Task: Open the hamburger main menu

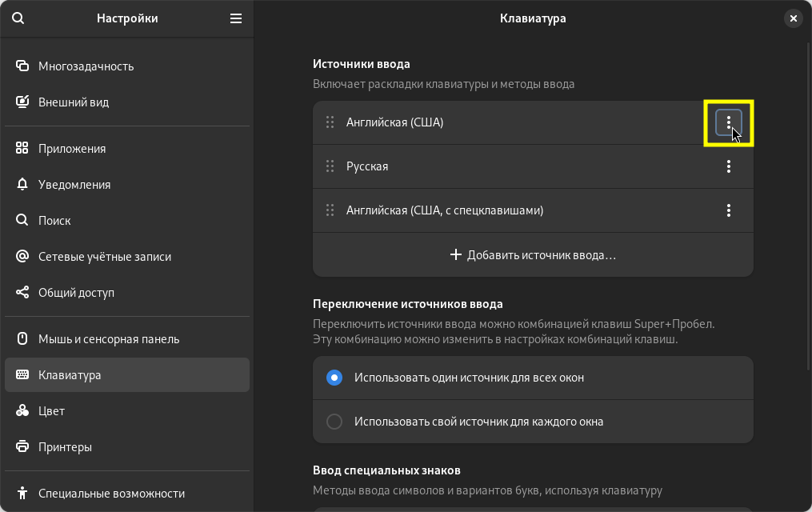Action: point(236,18)
